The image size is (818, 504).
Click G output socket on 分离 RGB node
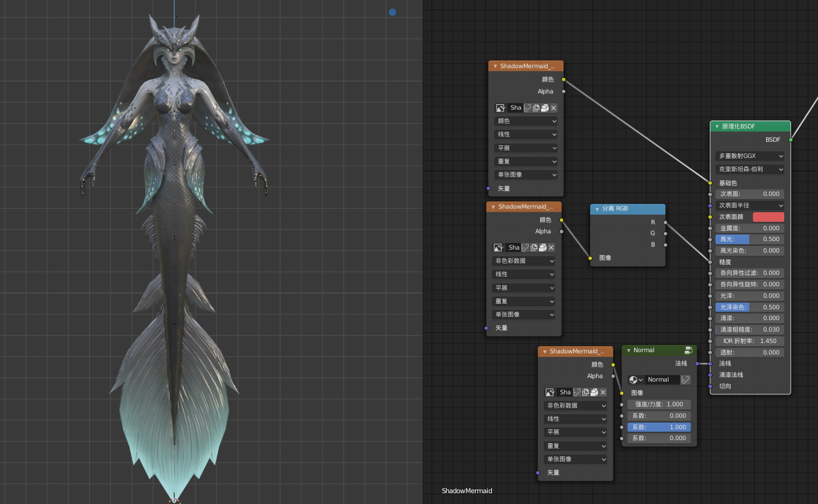(x=665, y=233)
